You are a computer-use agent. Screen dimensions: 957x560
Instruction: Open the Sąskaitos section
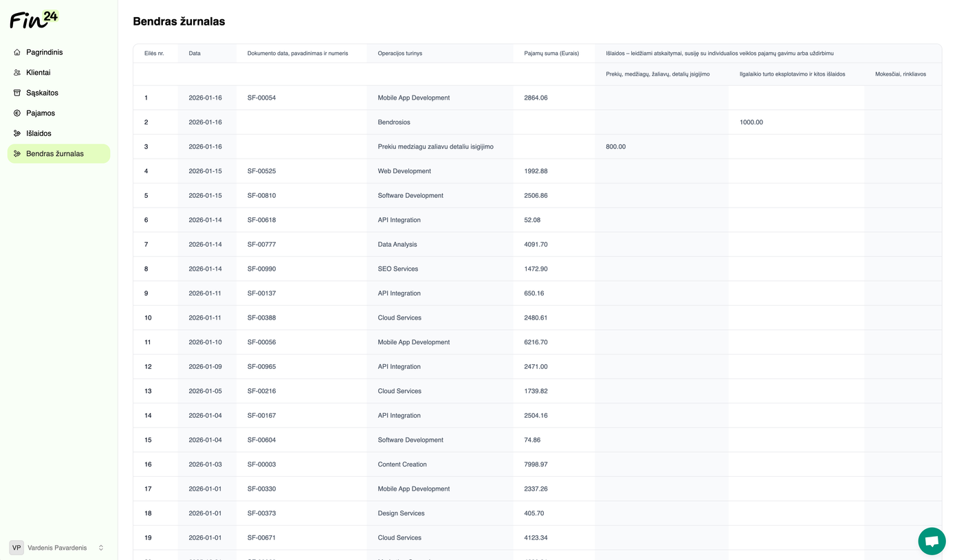[58, 93]
